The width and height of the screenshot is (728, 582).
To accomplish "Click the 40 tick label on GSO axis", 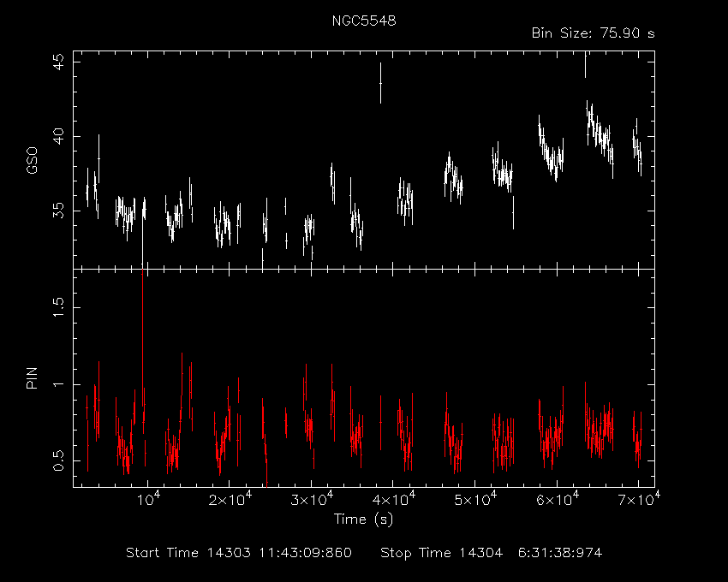I will [58, 136].
